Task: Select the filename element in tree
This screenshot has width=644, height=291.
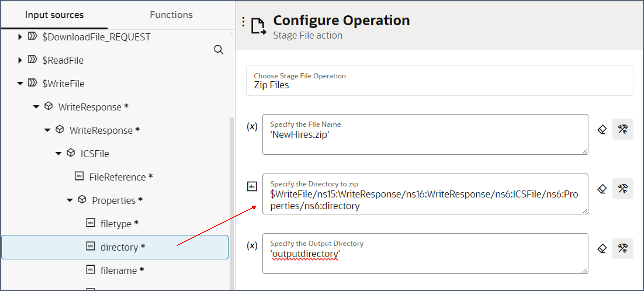Action: coord(118,270)
